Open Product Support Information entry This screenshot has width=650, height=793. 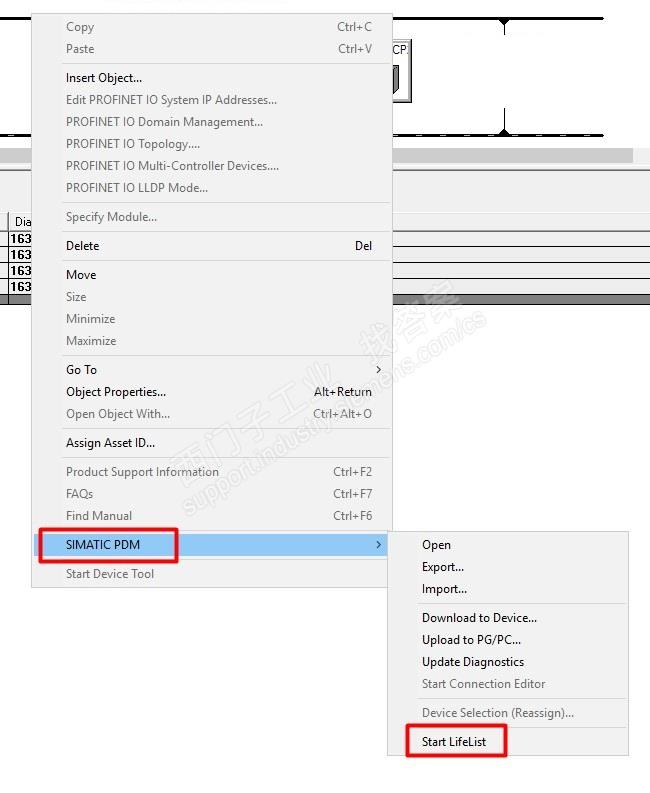click(211, 472)
